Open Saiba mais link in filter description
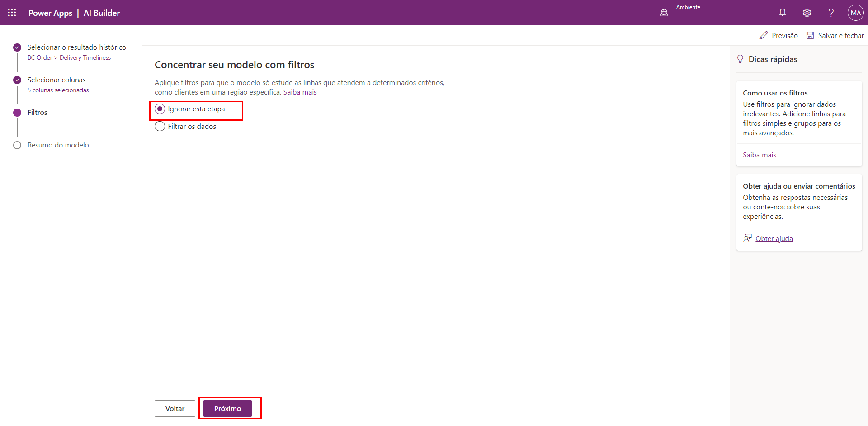 pyautogui.click(x=300, y=92)
